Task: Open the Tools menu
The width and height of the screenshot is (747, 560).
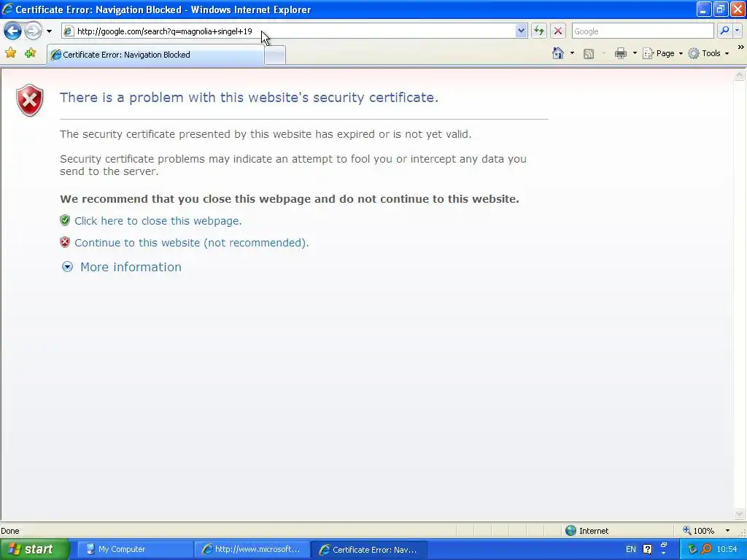Action: point(709,53)
